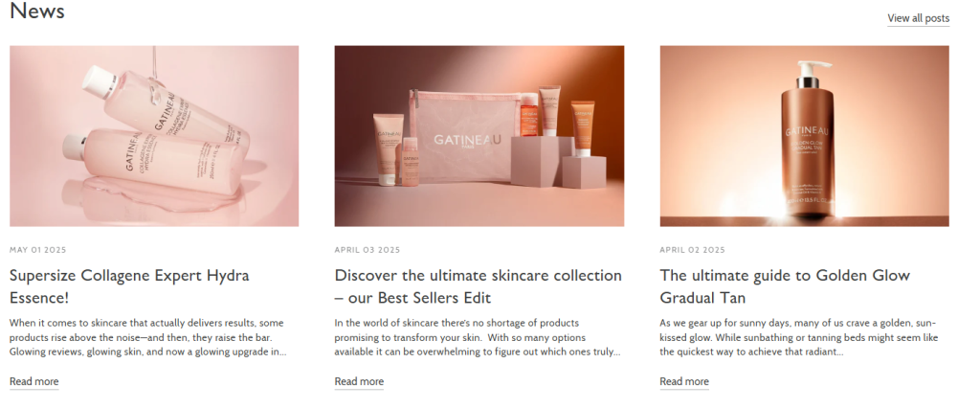Click the excerpt starting 'When it comes to skincare'
This screenshot has width=980, height=409.
148,338
